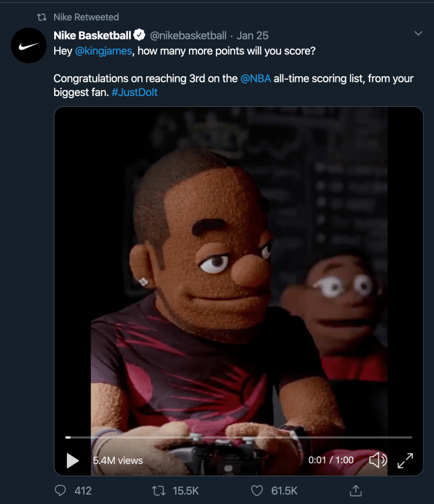Viewport: 434px width, 504px height.
Task: Click the Nike Retweeted label
Action: (86, 17)
